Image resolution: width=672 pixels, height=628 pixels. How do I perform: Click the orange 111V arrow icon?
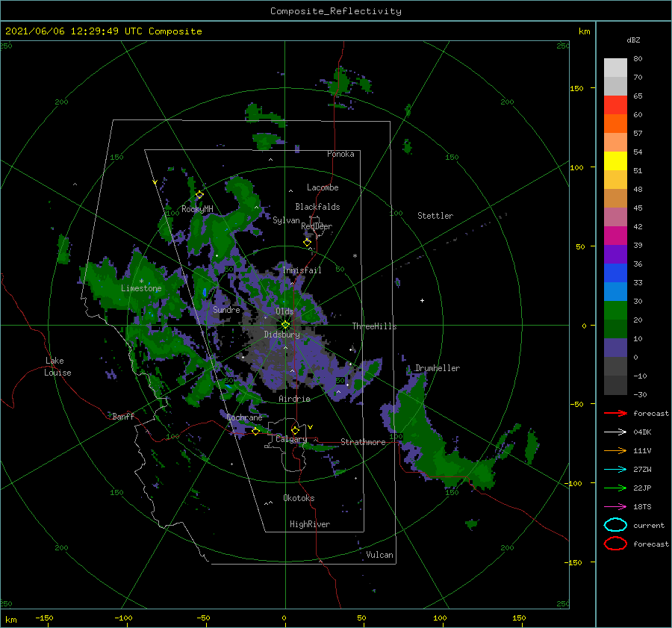point(615,450)
